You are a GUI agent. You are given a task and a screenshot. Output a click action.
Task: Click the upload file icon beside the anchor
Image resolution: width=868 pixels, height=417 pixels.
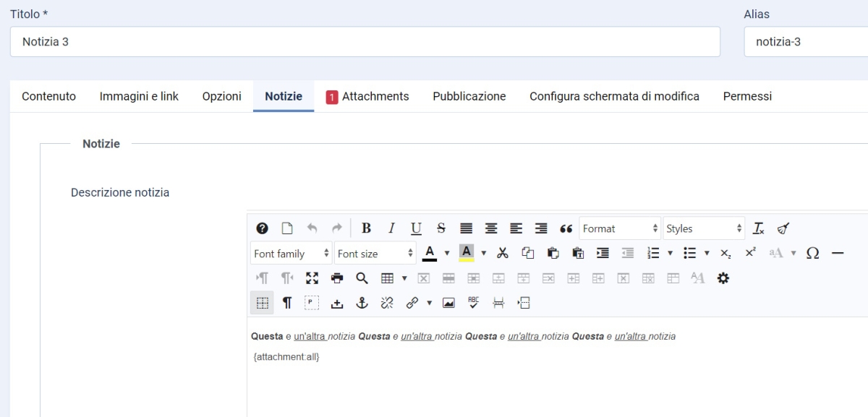(x=337, y=303)
